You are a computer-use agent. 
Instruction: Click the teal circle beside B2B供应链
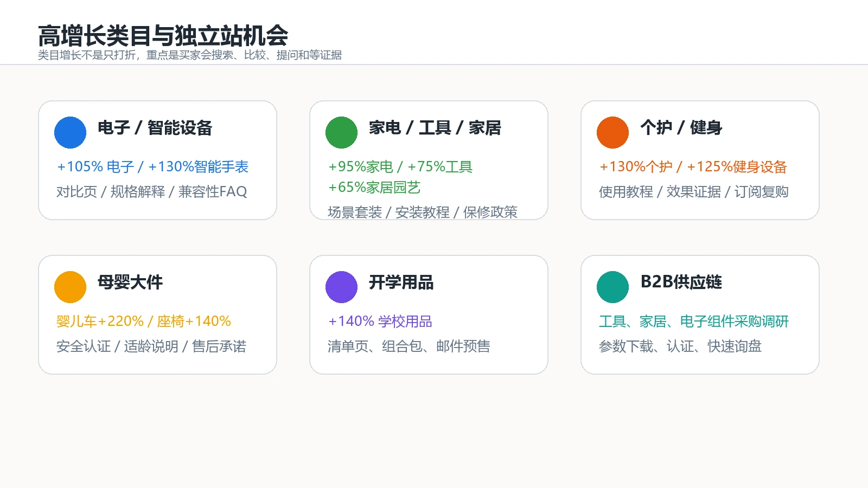point(612,287)
